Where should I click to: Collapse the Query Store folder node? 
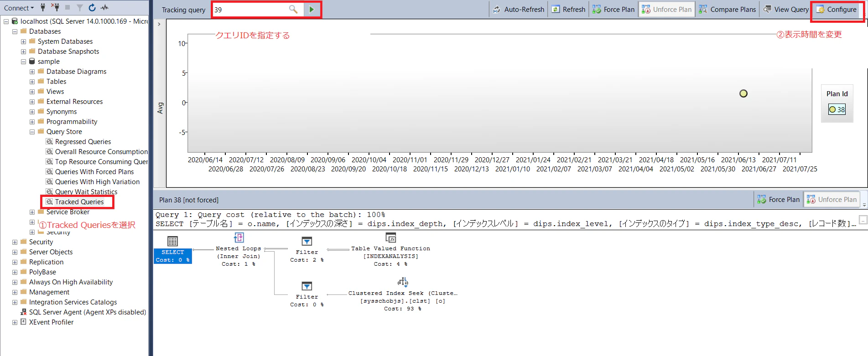(32, 132)
